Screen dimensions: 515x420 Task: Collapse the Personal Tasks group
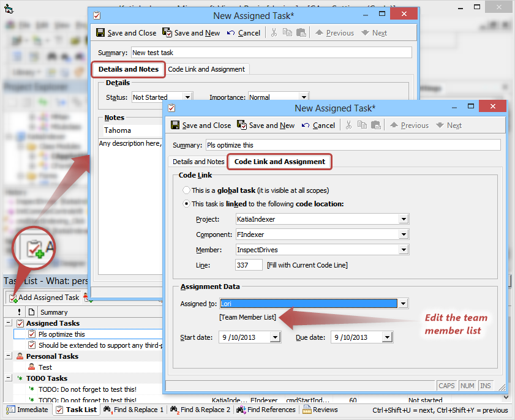pyautogui.click(x=9, y=356)
